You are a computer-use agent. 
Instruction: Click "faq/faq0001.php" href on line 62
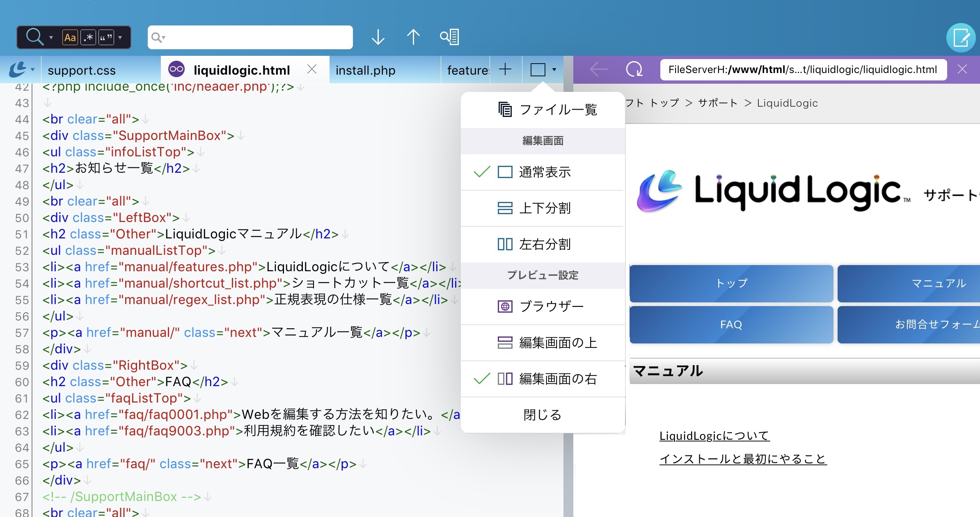pos(176,415)
